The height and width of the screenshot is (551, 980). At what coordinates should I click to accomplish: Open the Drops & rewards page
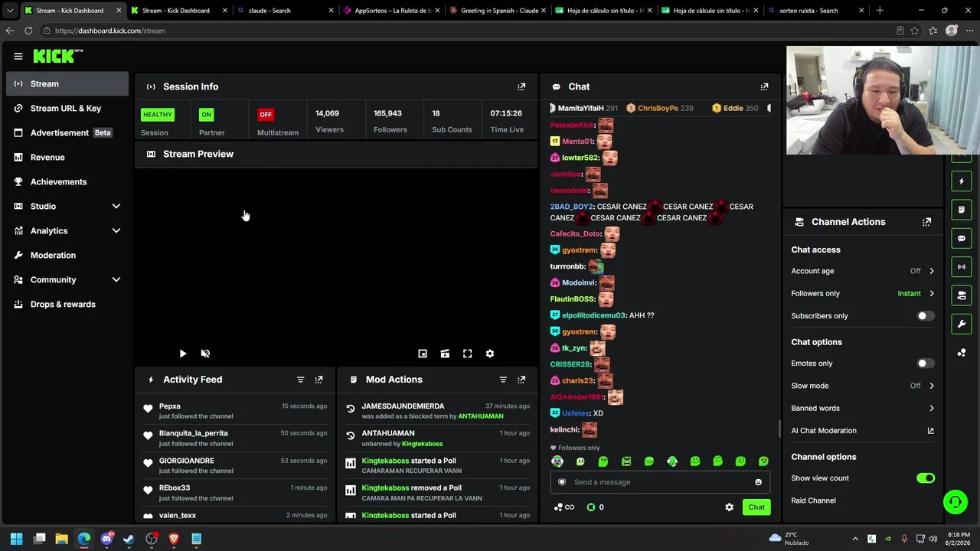[67, 305]
